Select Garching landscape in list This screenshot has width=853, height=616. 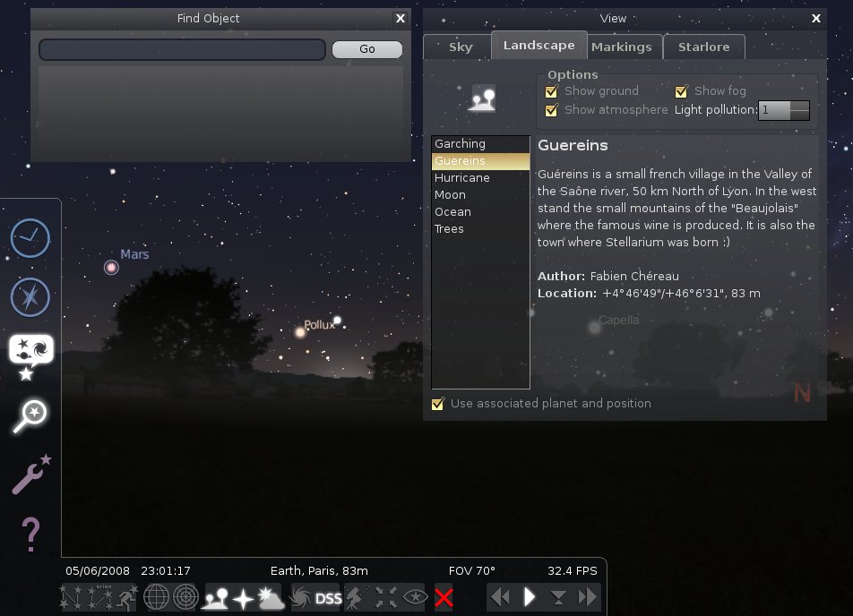(x=480, y=144)
